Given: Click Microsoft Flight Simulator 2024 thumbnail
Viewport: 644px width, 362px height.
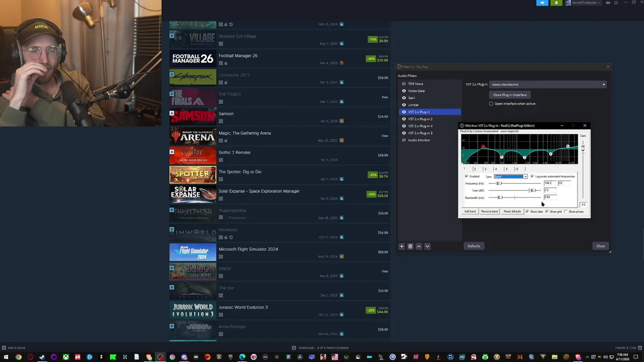Looking at the screenshot, I should [x=193, y=252].
